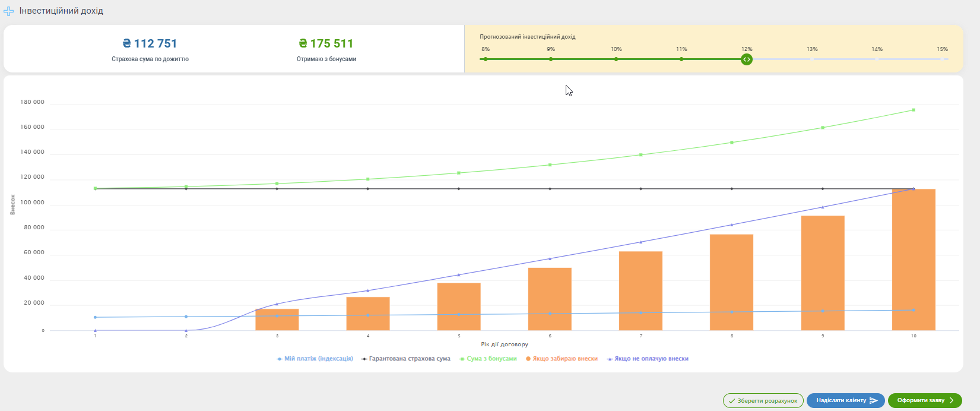
Task: Choose 10% on the investment income slider
Action: [x=616, y=59]
